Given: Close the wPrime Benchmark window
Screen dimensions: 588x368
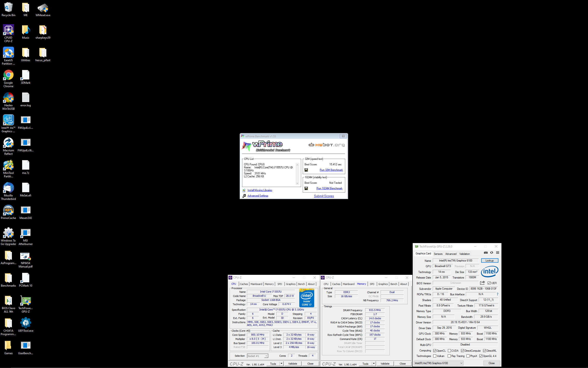Looking at the screenshot, I should point(343,136).
